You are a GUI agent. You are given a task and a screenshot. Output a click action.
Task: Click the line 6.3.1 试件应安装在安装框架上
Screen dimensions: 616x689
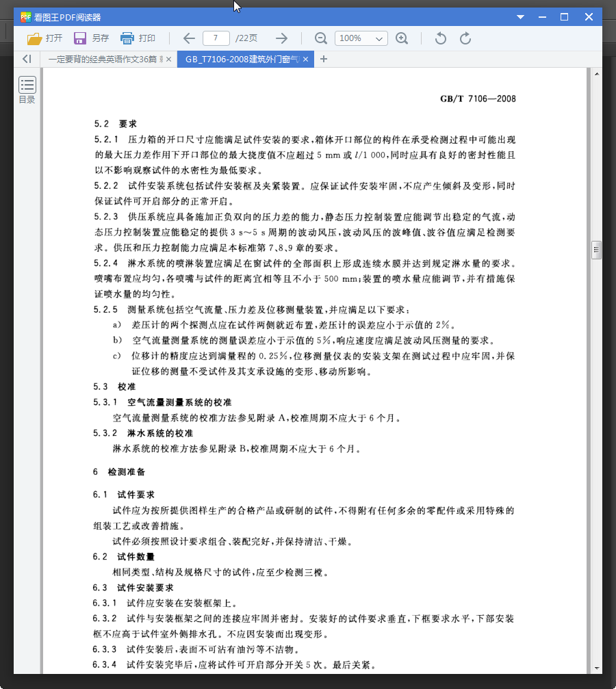coord(166,603)
